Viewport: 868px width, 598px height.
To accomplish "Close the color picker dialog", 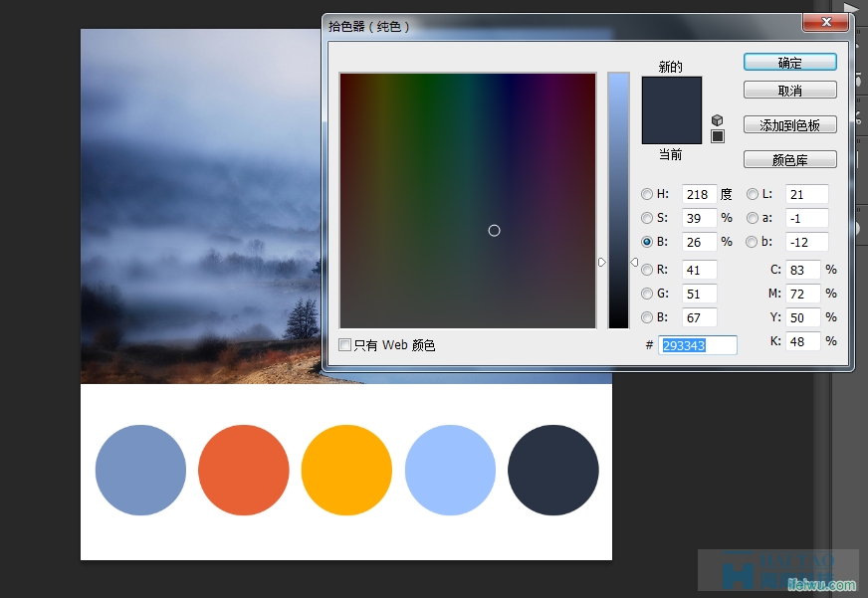I will 826,22.
